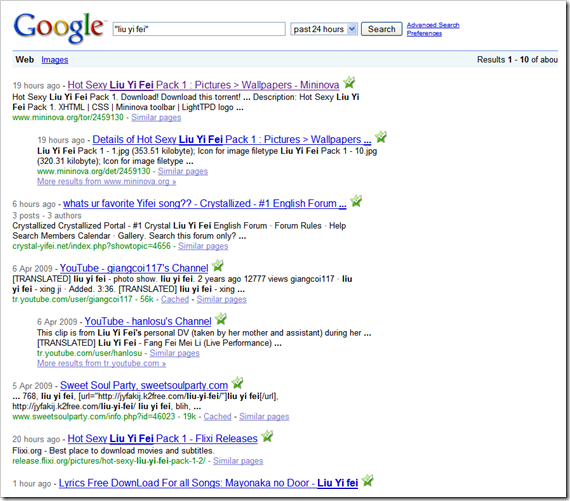This screenshot has height=501, width=570.
Task: Expand More results from www.mininova.org
Action: pyautogui.click(x=107, y=181)
